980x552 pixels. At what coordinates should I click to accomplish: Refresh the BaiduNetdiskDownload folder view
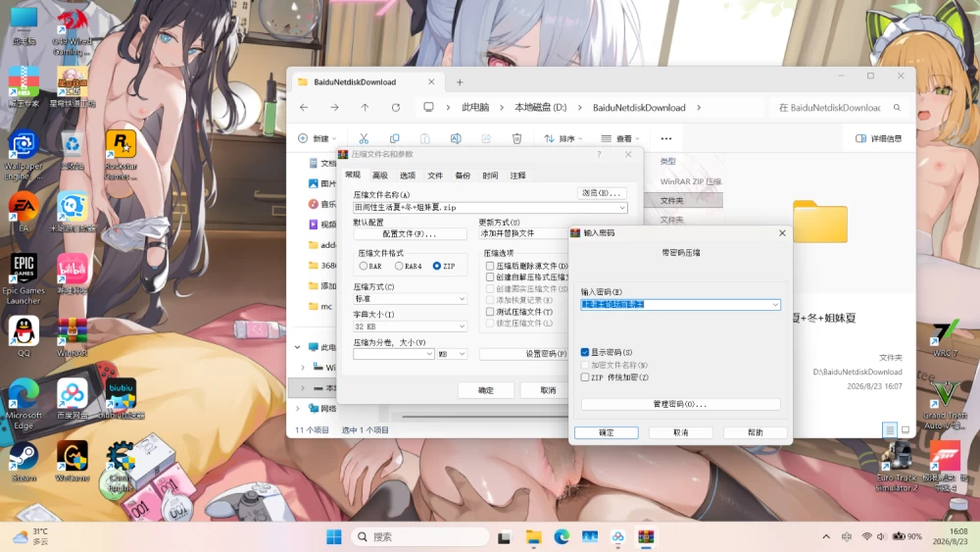396,108
